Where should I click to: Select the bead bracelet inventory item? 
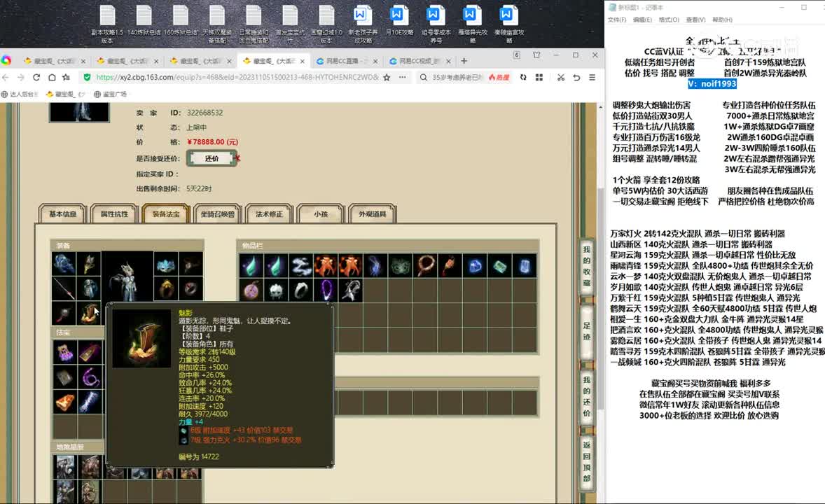pos(424,266)
